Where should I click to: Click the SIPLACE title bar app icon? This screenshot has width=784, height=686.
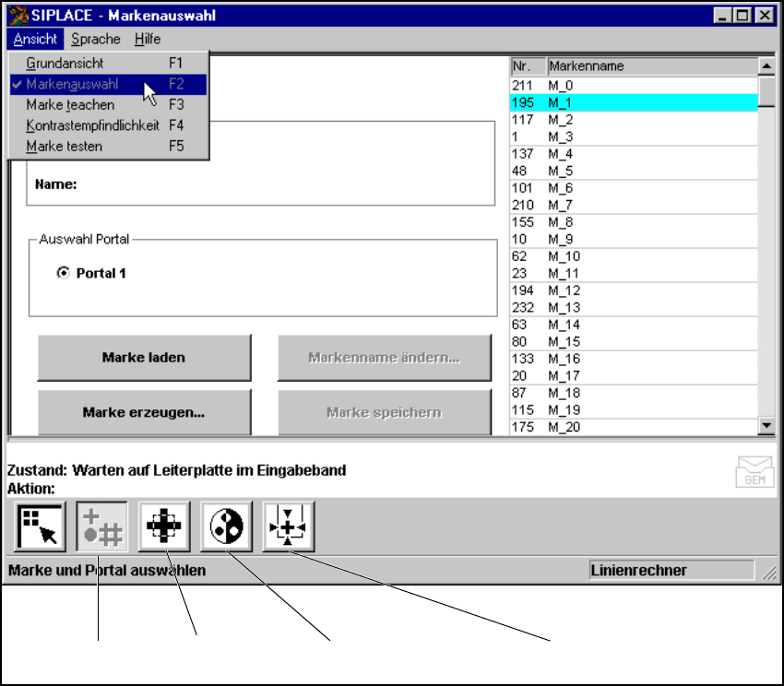18,15
